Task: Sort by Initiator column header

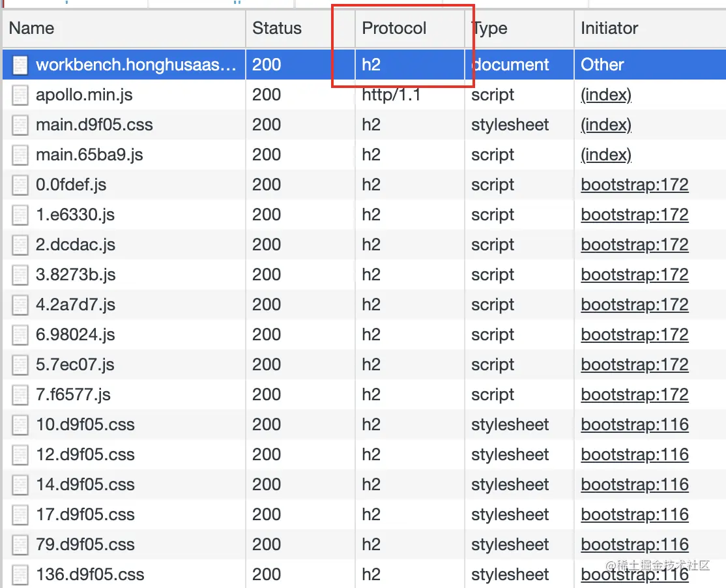Action: tap(609, 29)
